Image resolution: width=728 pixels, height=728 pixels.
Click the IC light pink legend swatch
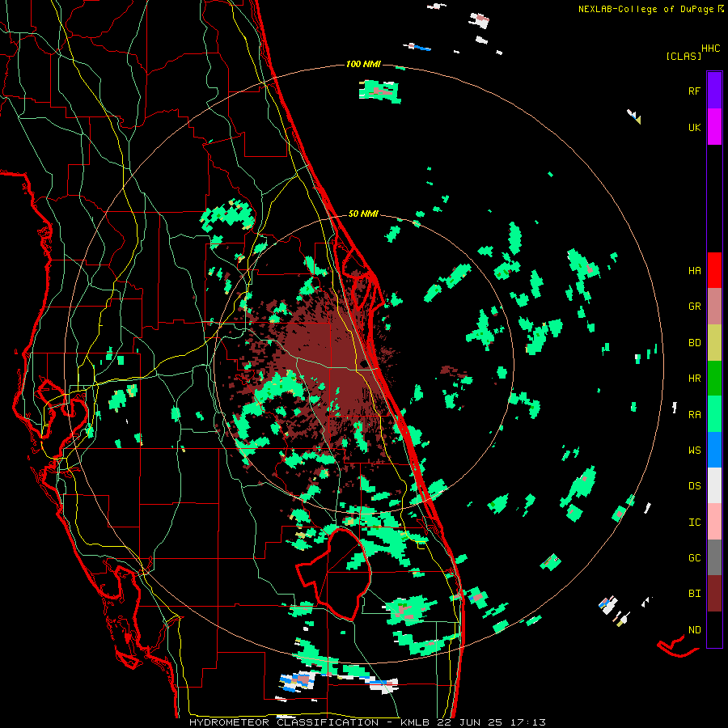coord(714,522)
